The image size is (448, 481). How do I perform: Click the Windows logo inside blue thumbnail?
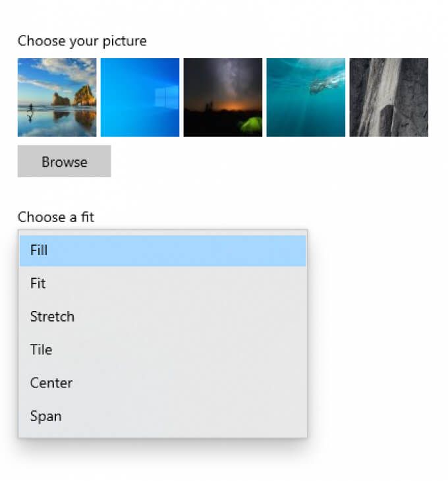click(167, 98)
